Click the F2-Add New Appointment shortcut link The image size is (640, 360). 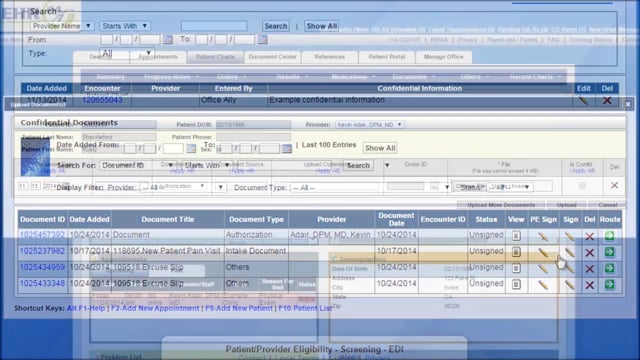tap(155, 308)
